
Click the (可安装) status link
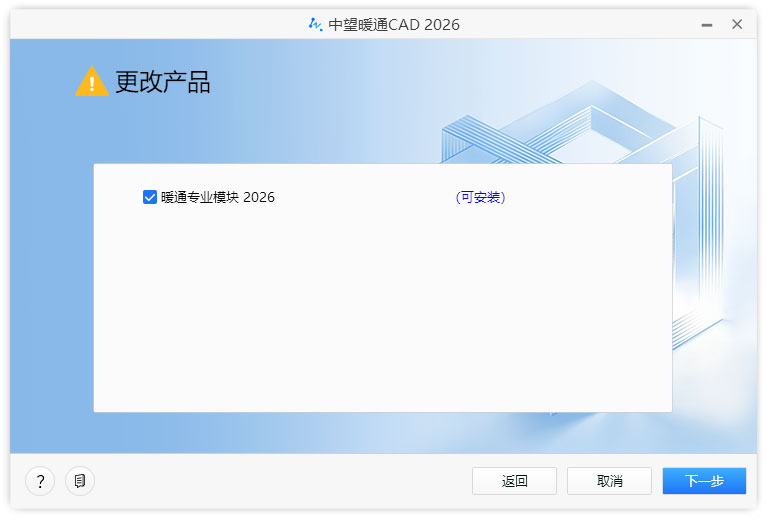[480, 197]
